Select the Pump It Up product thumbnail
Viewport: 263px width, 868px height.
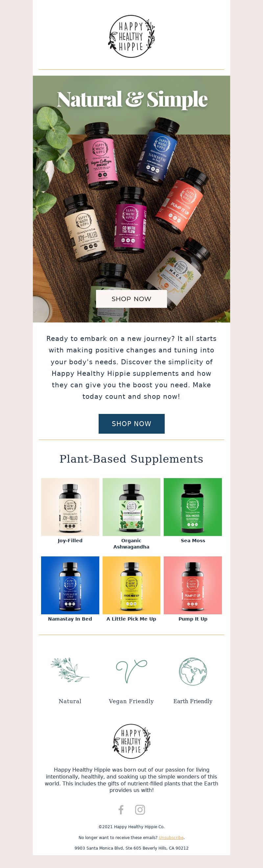coord(193,585)
